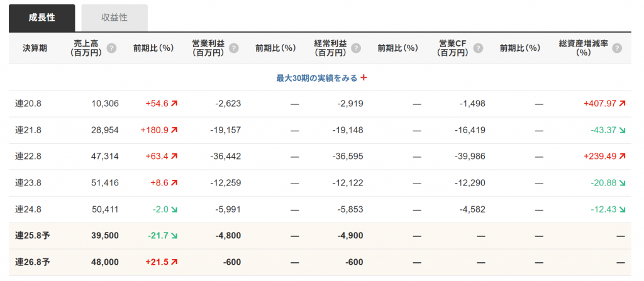Switch to the 収益性 tab
The width and height of the screenshot is (644, 281).
click(x=114, y=18)
